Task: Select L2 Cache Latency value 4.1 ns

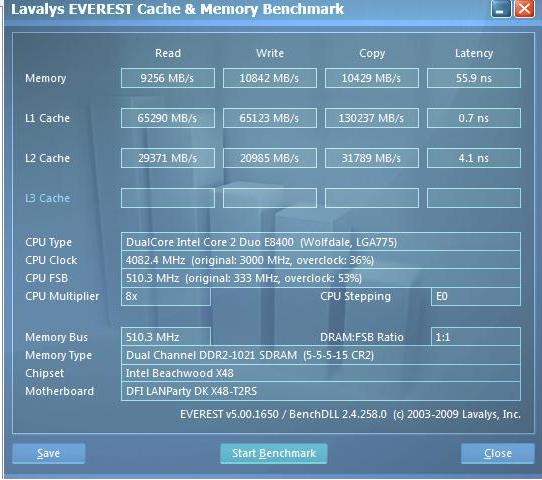Action: pos(474,158)
